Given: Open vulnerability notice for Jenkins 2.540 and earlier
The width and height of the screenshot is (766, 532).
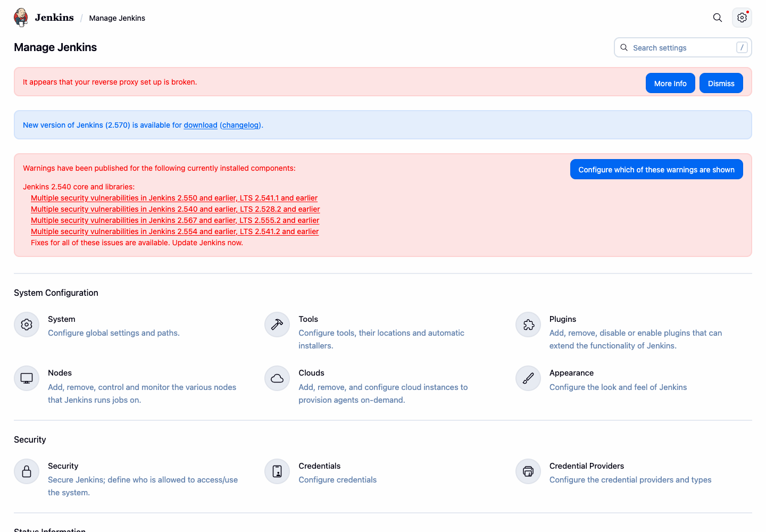Looking at the screenshot, I should [x=176, y=209].
